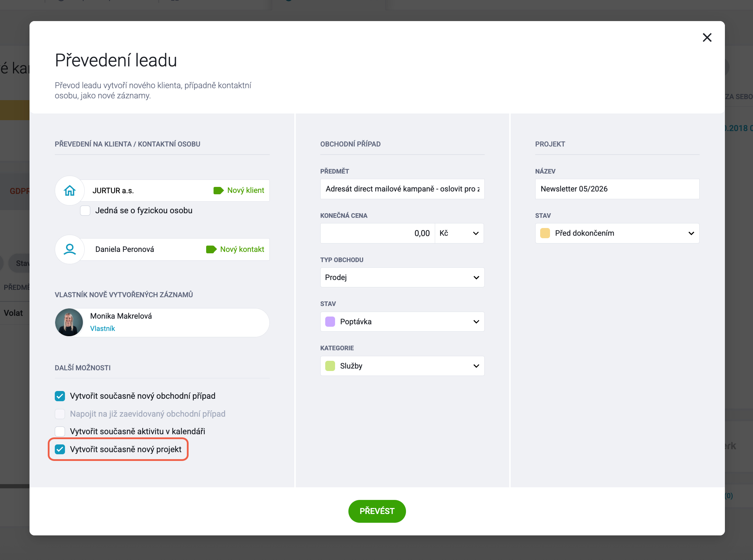The image size is (753, 560).
Task: Close the Převedení leadu dialog
Action: [x=707, y=38]
